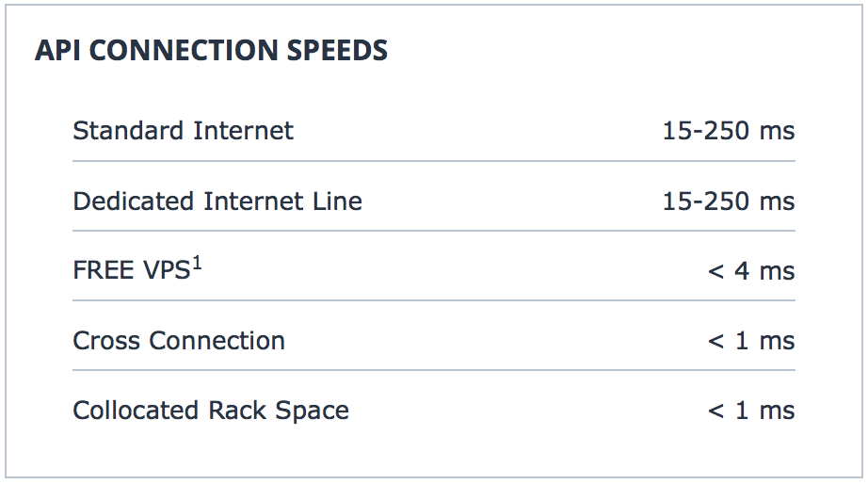This screenshot has height=484, width=868.
Task: Click the Dedicated Internet Line 15-250 ms value
Action: tap(728, 201)
